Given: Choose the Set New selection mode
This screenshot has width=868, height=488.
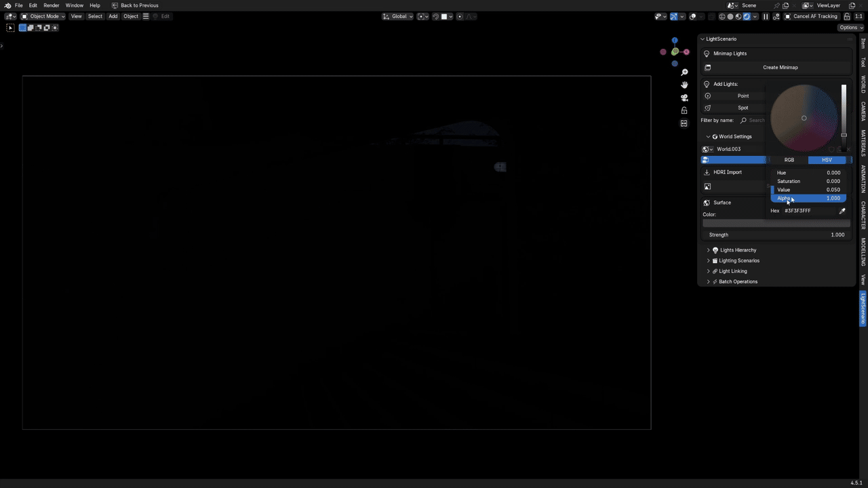Looking at the screenshot, I should pos(22,28).
